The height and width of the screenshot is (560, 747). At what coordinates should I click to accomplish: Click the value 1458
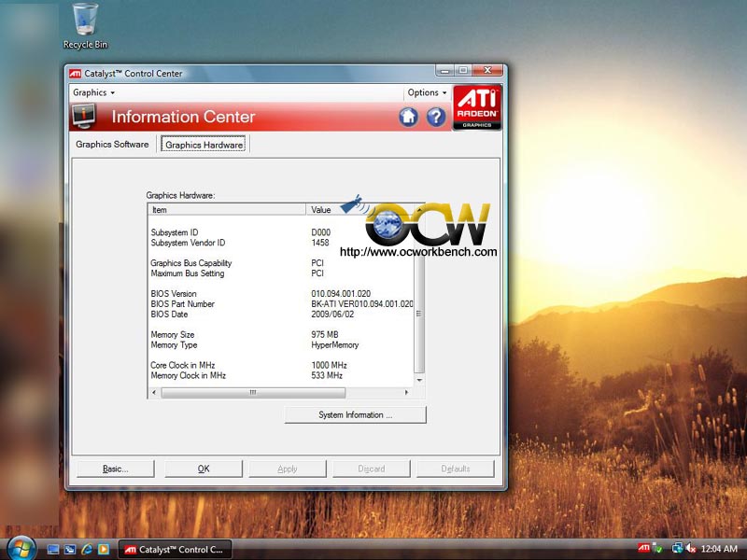click(320, 243)
